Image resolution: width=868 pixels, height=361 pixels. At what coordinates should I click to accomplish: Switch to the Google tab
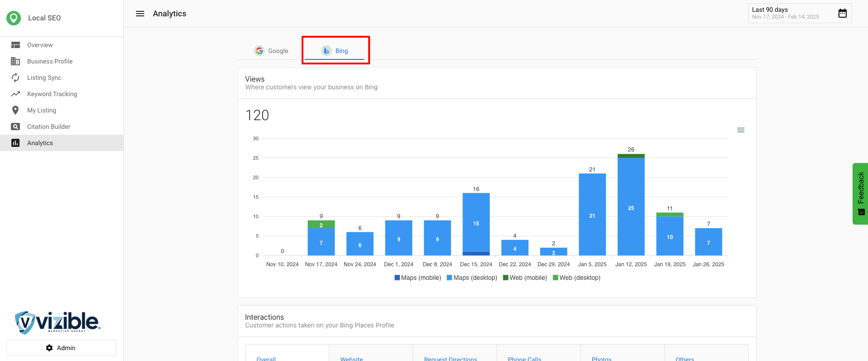click(271, 51)
